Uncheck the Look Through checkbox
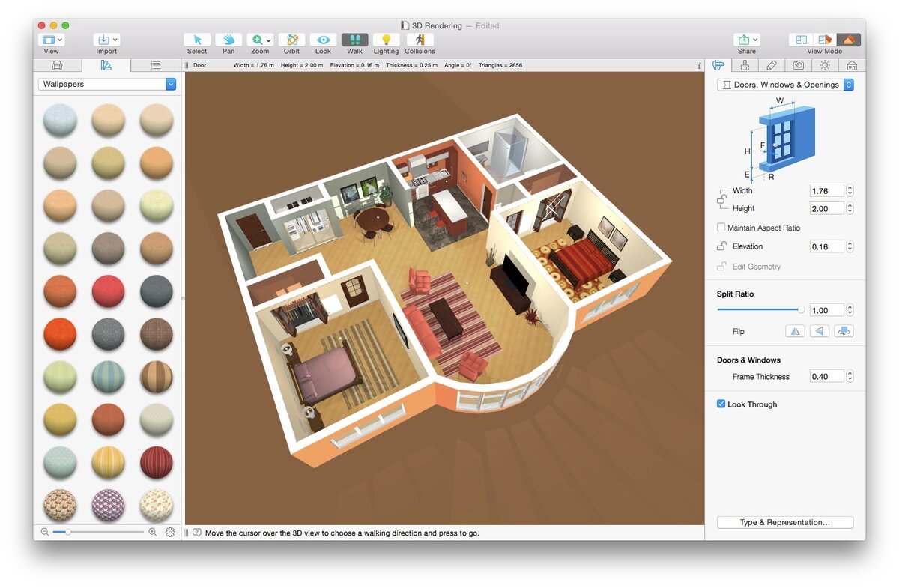 click(x=721, y=404)
